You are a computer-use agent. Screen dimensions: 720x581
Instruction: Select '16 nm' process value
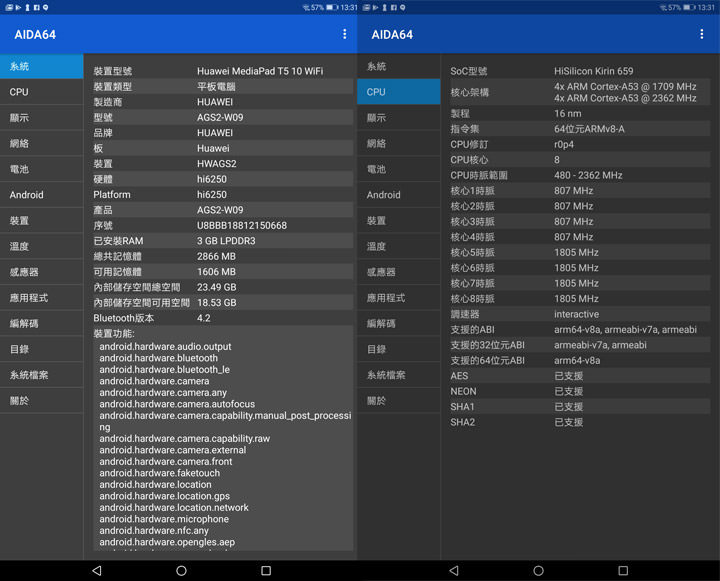click(x=568, y=113)
